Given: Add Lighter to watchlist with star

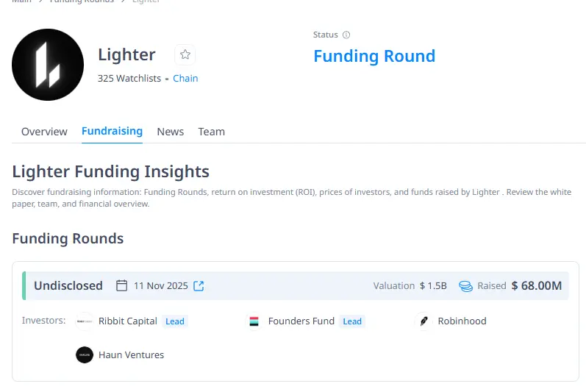Looking at the screenshot, I should 185,54.
